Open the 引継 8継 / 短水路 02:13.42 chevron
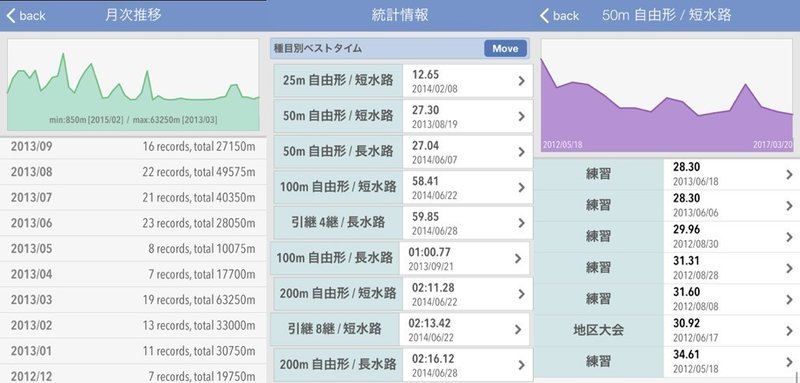The width and height of the screenshot is (800, 383). [x=518, y=329]
